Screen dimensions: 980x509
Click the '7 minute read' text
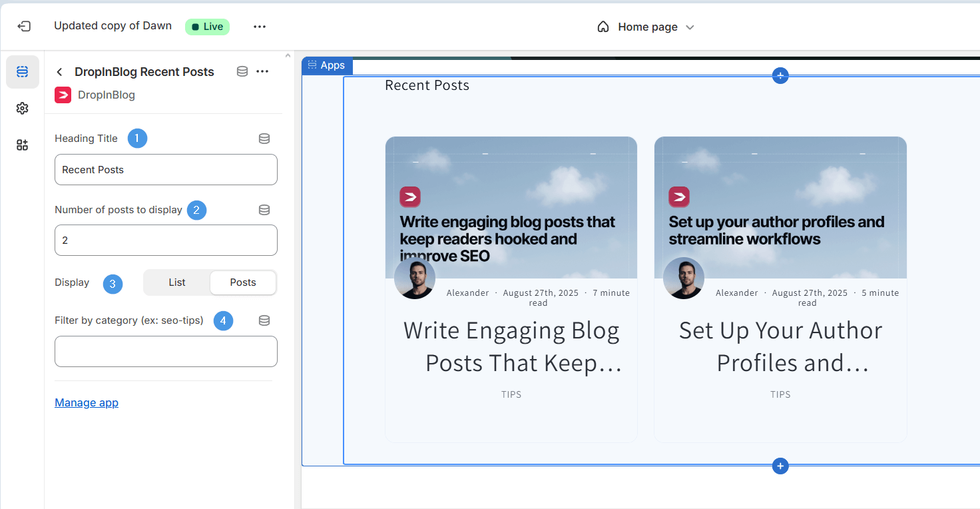coord(579,298)
